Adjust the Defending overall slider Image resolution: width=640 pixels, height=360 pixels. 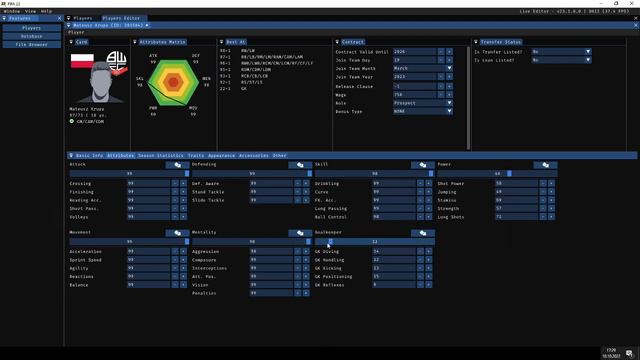(x=252, y=173)
